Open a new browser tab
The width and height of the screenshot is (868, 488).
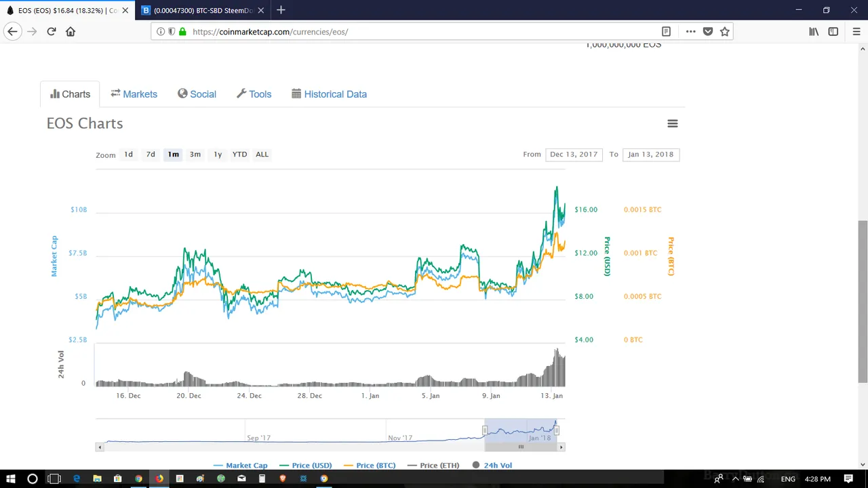tap(281, 10)
